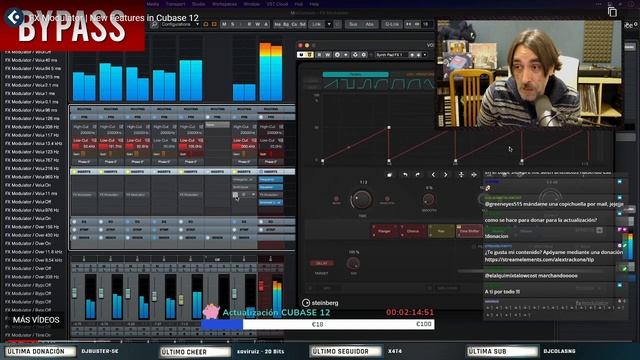Click the mixer toolbar M mute button
Viewport: 640px width, 360px height.
(x=224, y=24)
